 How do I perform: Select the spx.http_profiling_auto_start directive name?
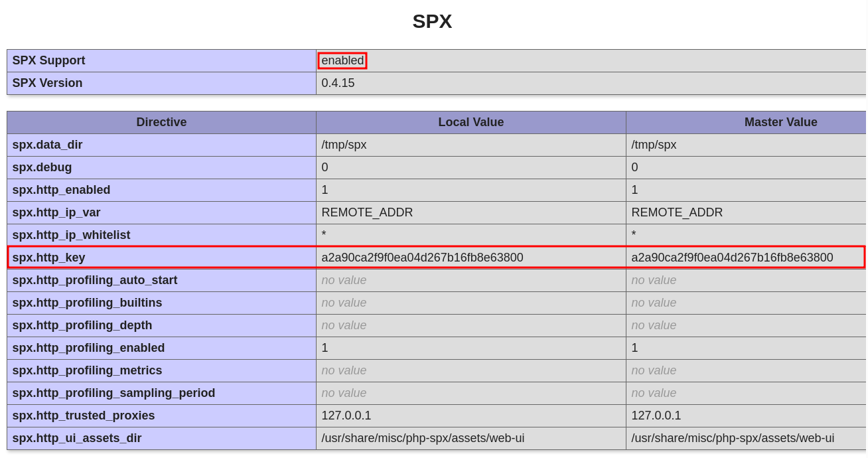point(95,280)
